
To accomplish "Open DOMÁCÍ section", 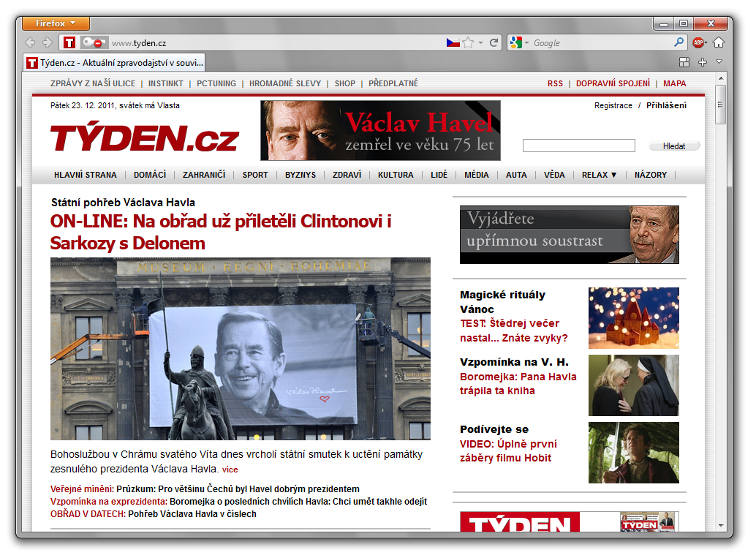I will point(150,175).
